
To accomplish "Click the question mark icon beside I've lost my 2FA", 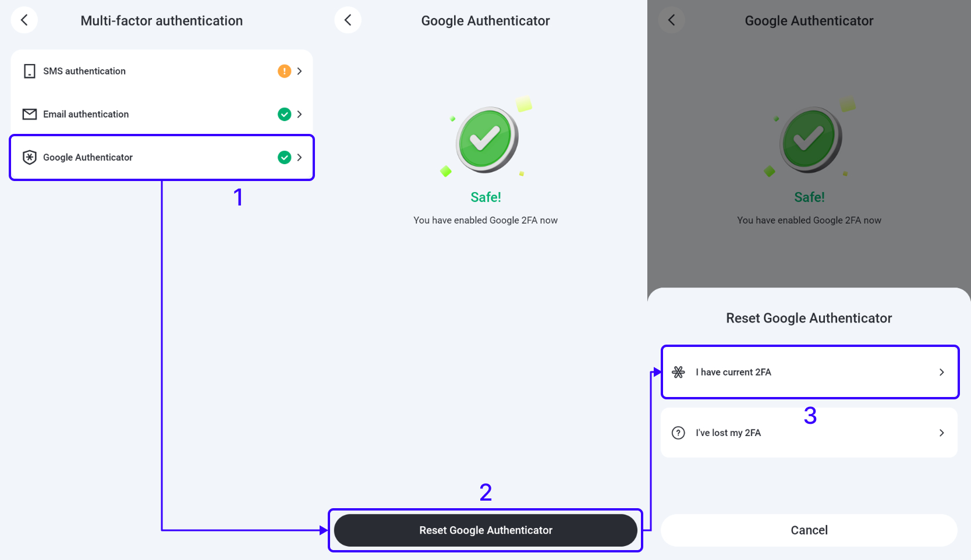I will pos(678,433).
